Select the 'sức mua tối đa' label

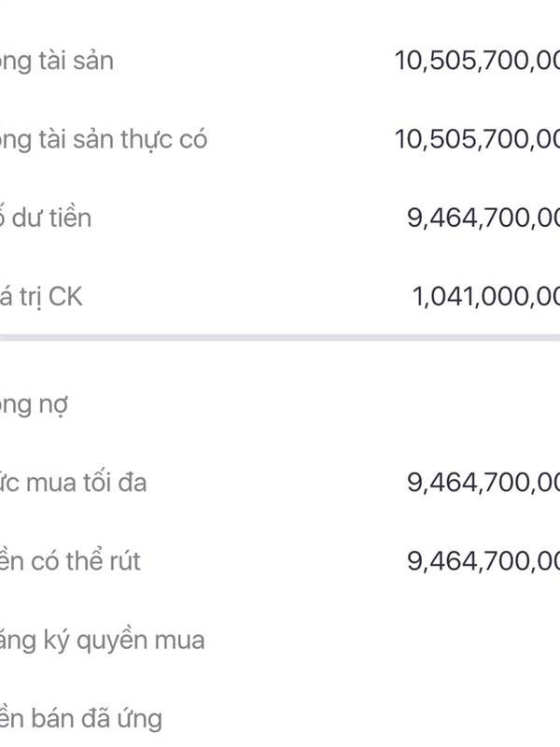73,483
